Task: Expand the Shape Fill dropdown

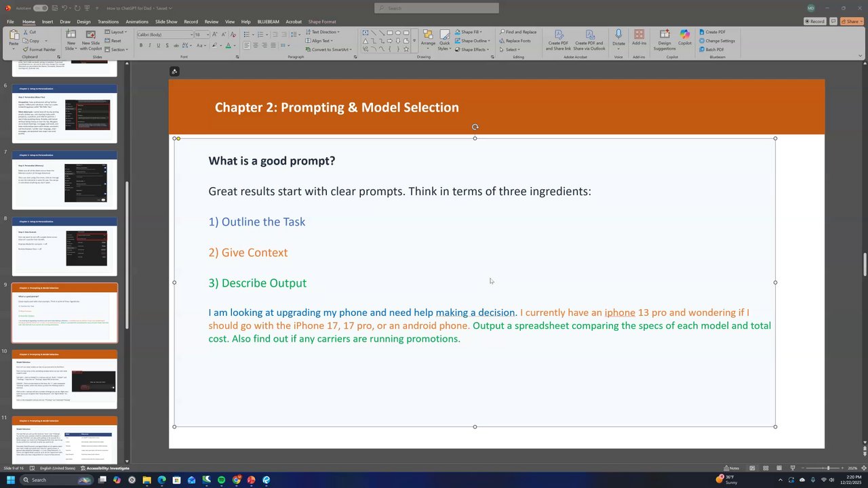Action: [469, 32]
